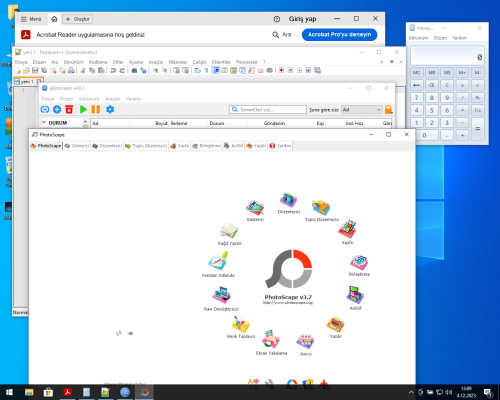500x400 pixels.
Task: Open the Menü hamburger menu in Acrobat Reader
Action: click(31, 19)
